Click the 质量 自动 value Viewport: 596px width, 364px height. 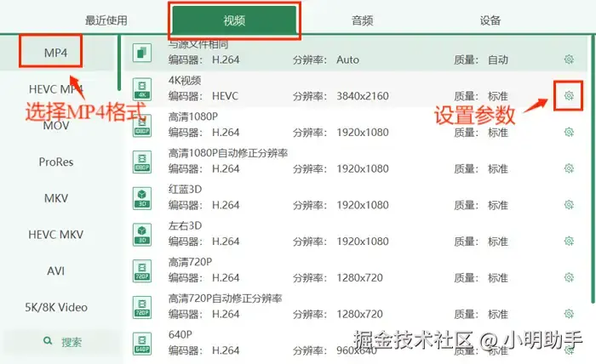[x=498, y=60]
